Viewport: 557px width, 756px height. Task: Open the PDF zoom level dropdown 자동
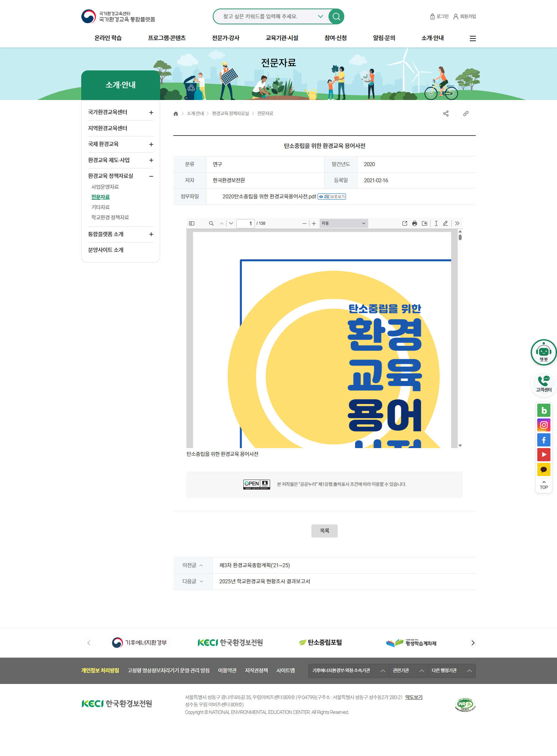point(343,223)
